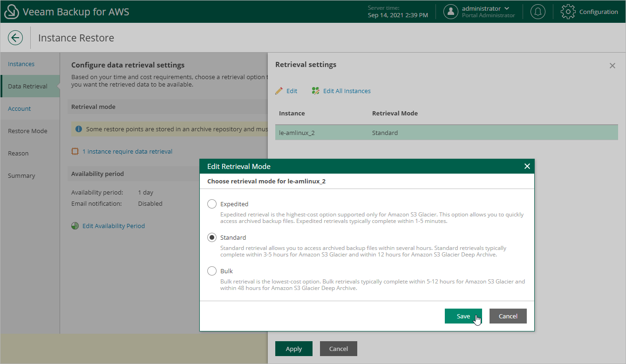
Task: Click the Availability period section header
Action: [97, 174]
